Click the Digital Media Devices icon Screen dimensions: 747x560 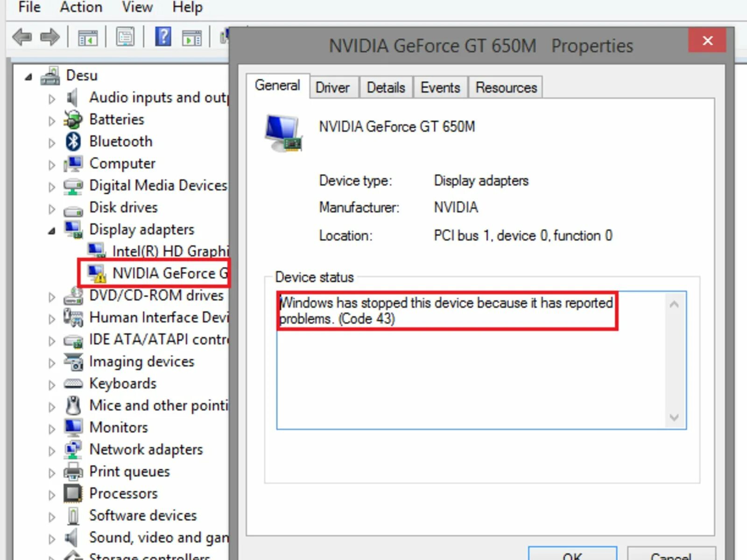click(x=73, y=186)
